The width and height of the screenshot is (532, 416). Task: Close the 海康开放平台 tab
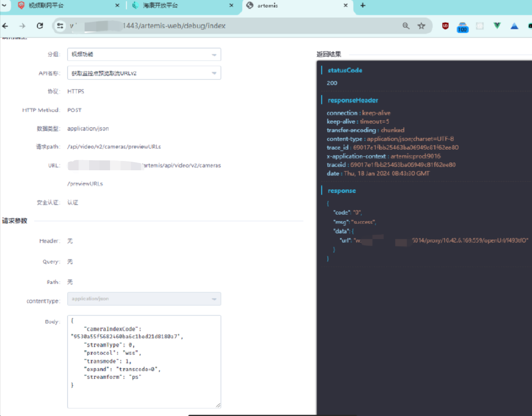coord(231,5)
